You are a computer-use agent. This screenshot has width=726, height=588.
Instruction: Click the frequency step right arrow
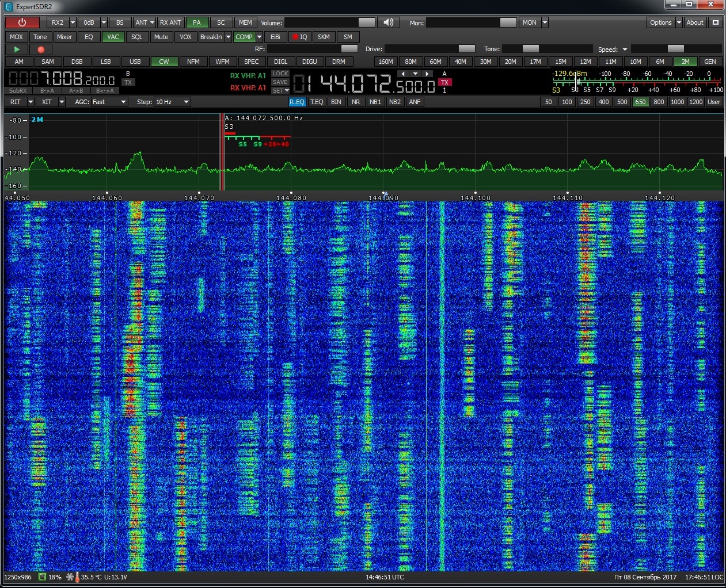click(x=427, y=74)
